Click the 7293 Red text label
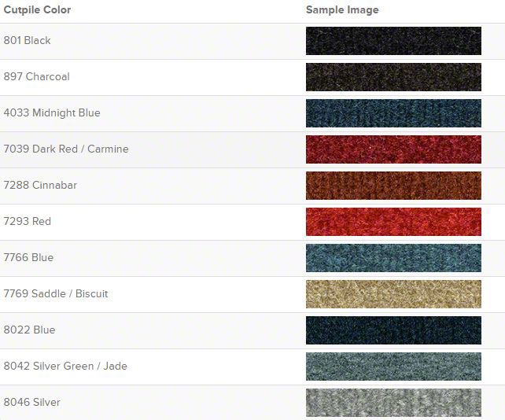The width and height of the screenshot is (505, 420). 28,221
